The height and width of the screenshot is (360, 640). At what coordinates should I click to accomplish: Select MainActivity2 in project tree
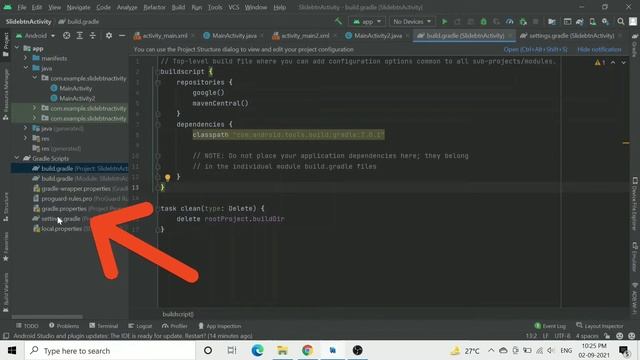point(72,98)
